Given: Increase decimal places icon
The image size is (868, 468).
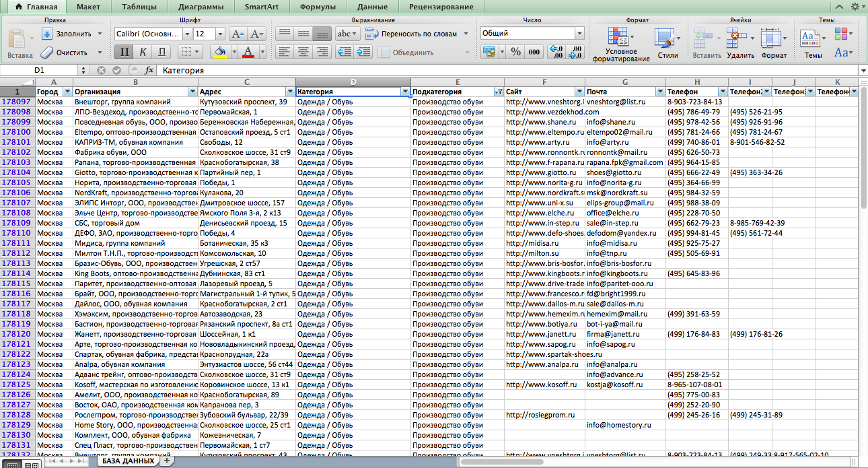Looking at the screenshot, I should tap(556, 52).
